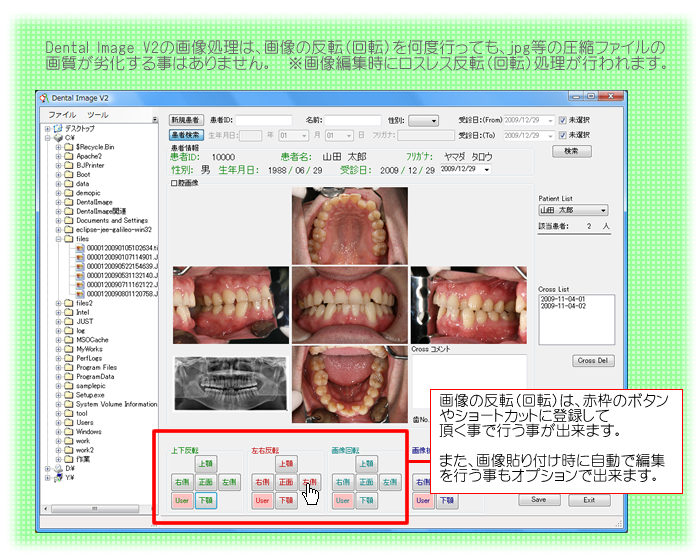The width and height of the screenshot is (700, 555).
Task: Select the frontal teeth photo in the center
Action: (350, 305)
